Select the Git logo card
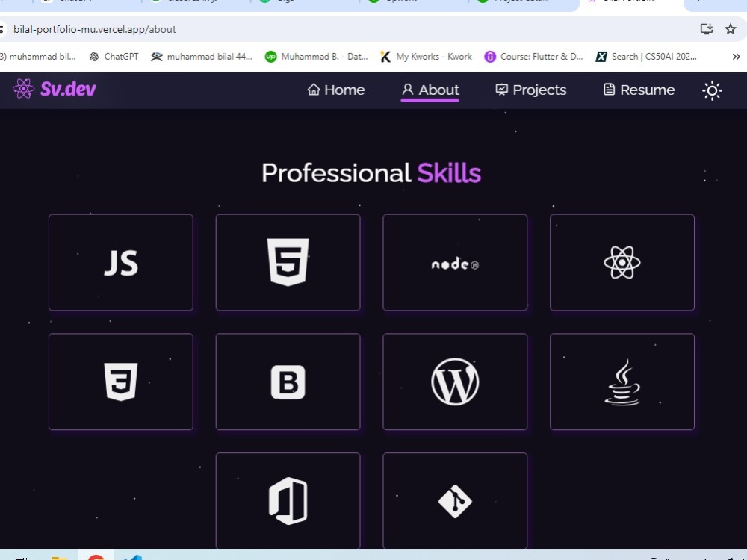This screenshot has width=747, height=560. click(x=455, y=501)
